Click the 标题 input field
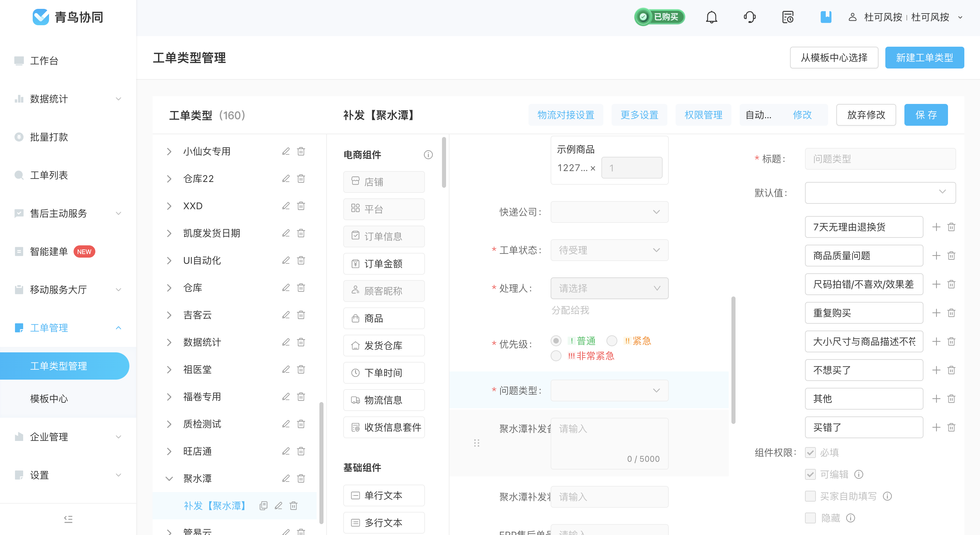 click(880, 159)
